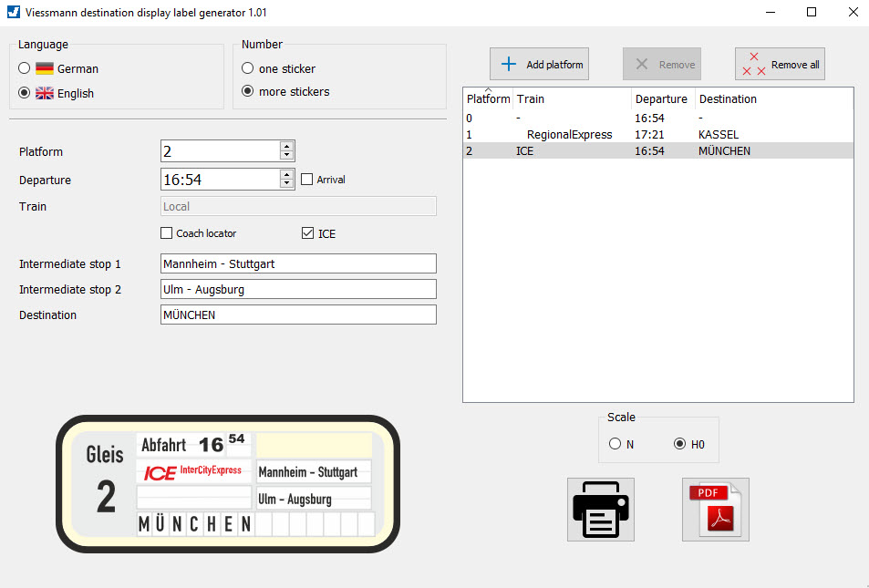869x588 pixels.
Task: Select platform 0 row in the list
Action: 658,118
